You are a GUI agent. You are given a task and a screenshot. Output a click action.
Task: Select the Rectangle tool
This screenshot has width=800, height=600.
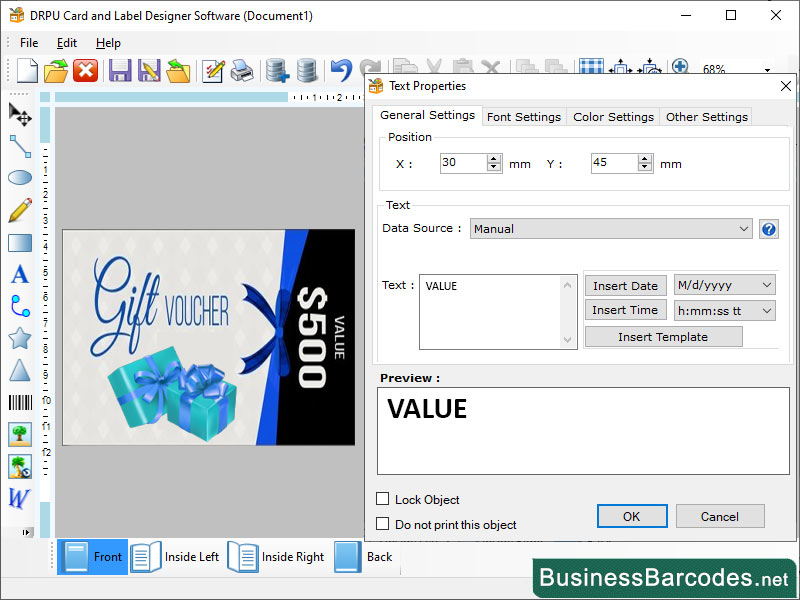click(20, 242)
